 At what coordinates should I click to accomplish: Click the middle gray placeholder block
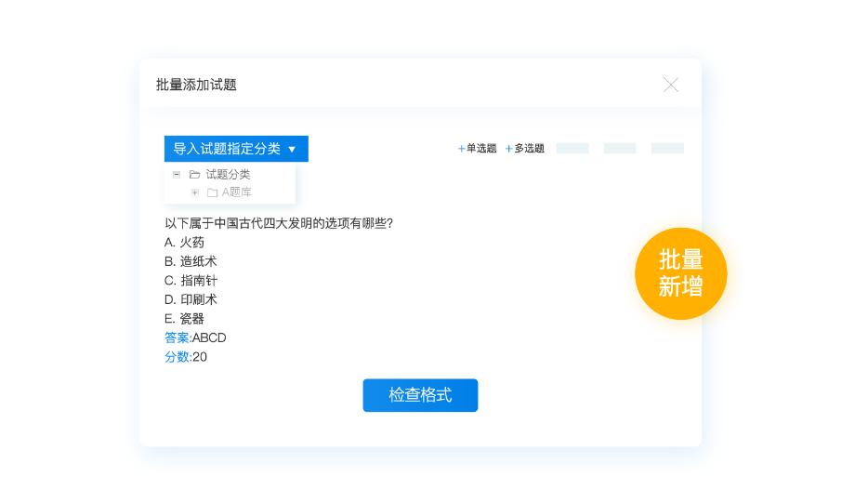click(x=620, y=149)
